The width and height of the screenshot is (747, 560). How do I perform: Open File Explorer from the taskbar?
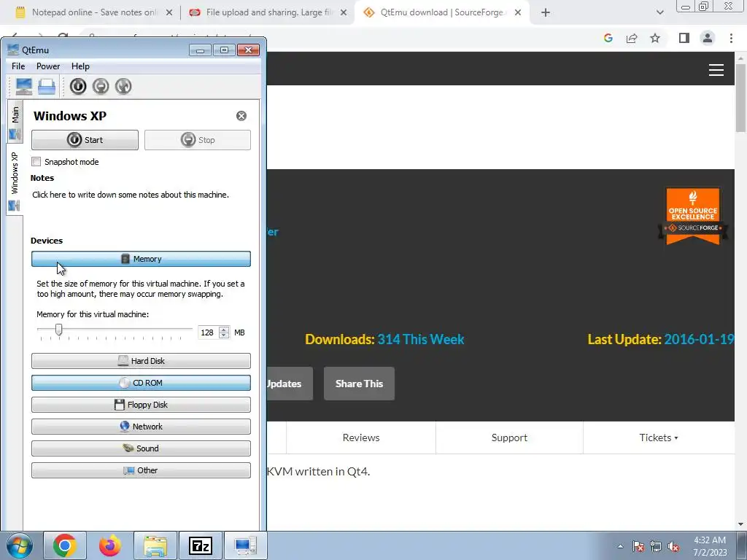[155, 545]
